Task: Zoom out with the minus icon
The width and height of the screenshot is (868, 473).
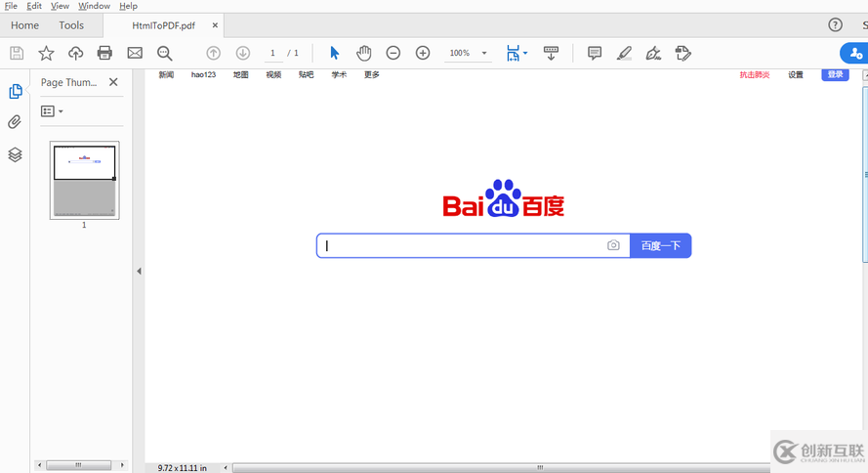Action: point(393,53)
